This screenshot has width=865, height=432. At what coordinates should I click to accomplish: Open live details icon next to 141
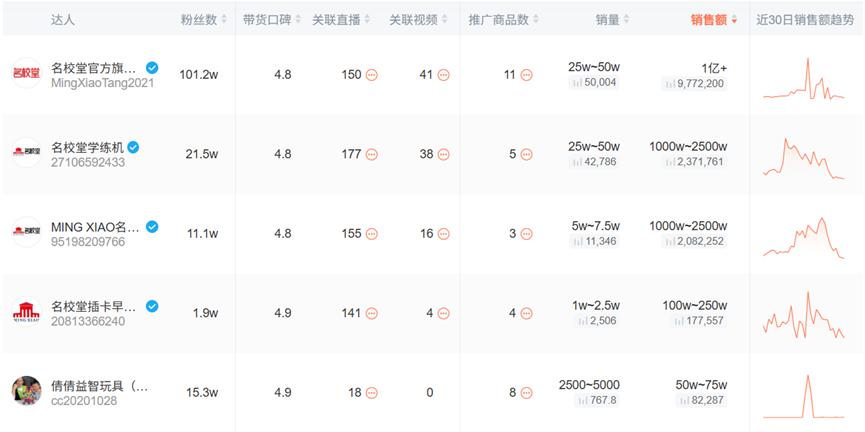372,313
